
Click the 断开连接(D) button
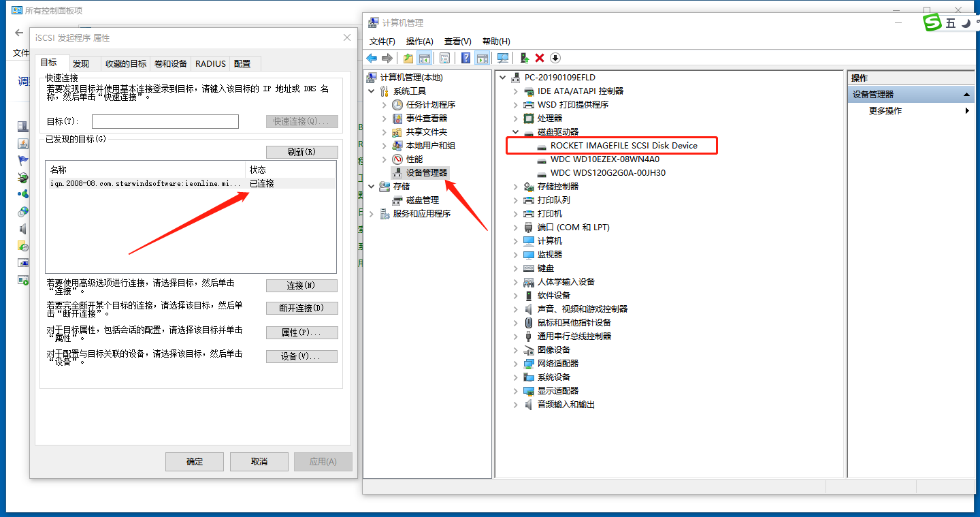tap(301, 308)
